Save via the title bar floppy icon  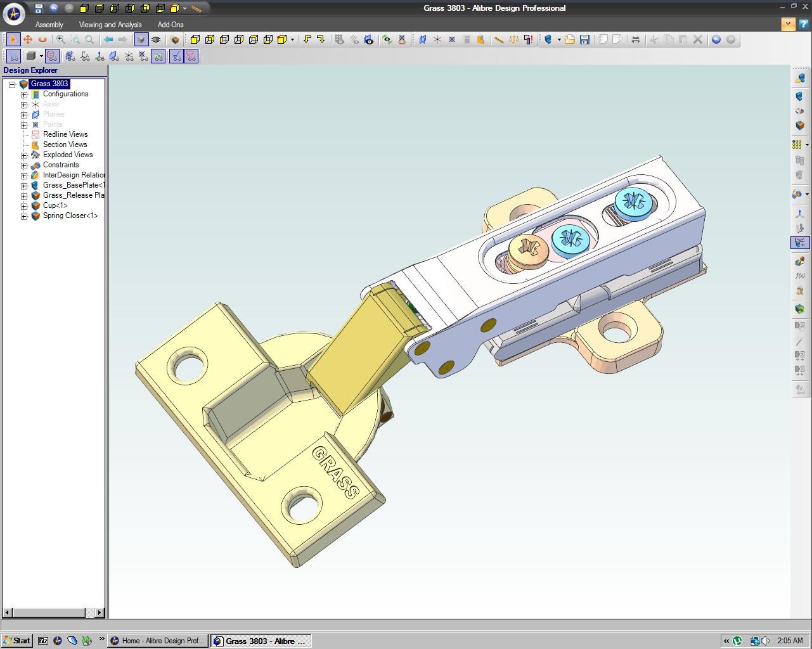click(x=39, y=8)
